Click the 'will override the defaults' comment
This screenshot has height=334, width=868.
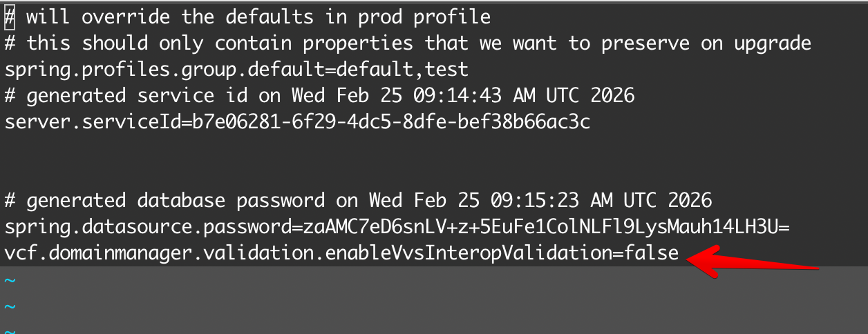(x=180, y=17)
